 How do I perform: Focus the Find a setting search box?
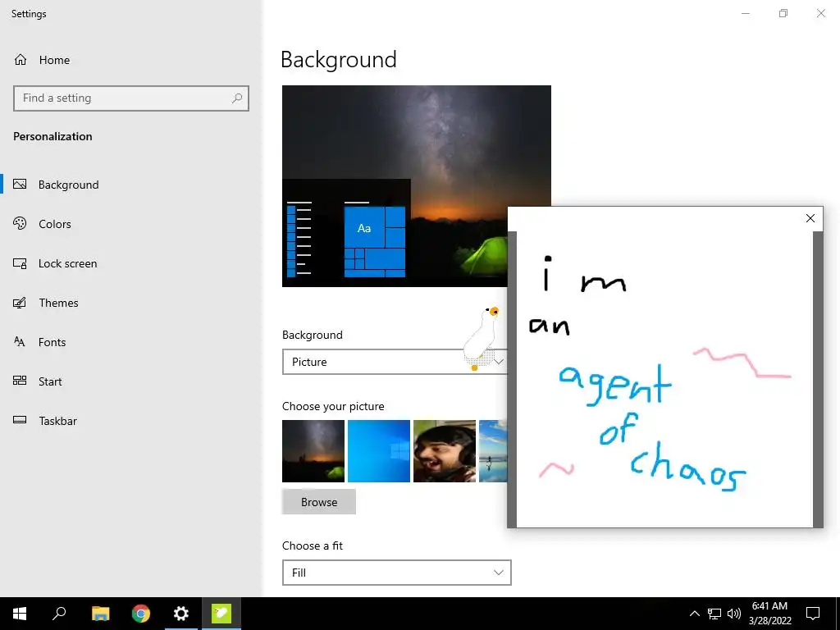click(131, 98)
